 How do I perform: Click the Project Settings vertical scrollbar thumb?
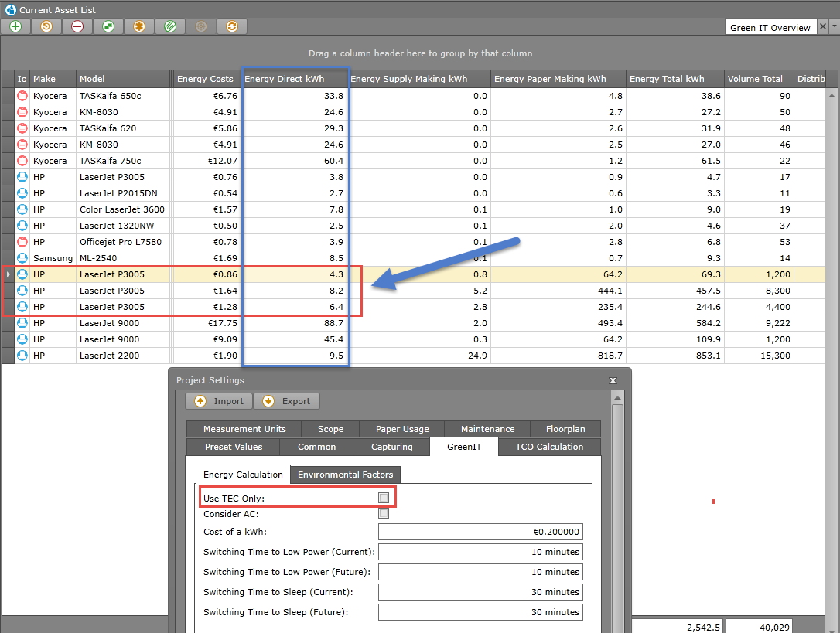click(617, 519)
